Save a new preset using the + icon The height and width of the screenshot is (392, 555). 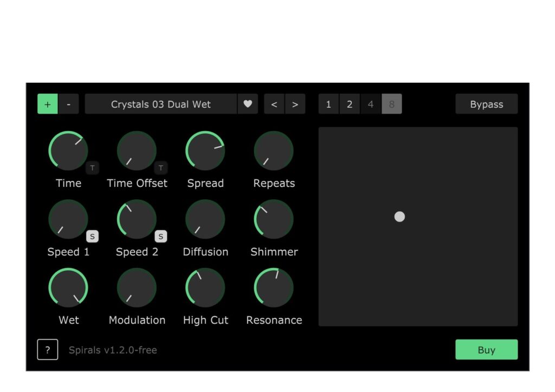(47, 104)
